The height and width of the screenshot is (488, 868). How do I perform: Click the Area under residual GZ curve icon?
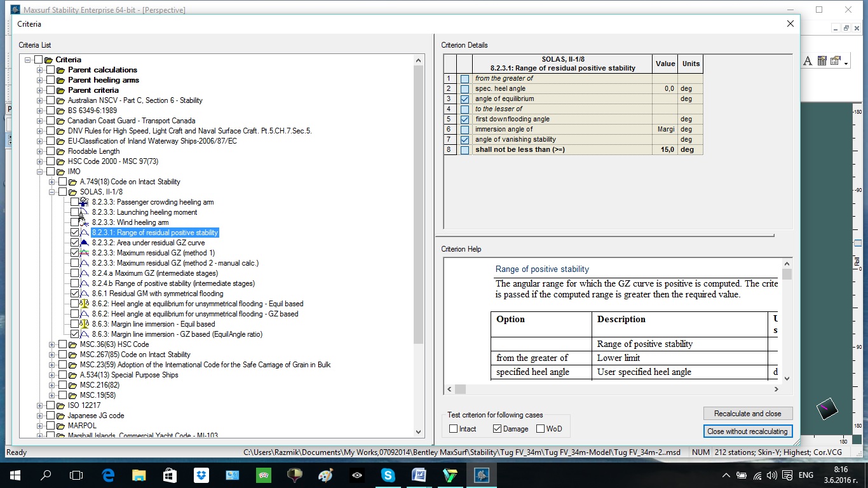[85, 243]
